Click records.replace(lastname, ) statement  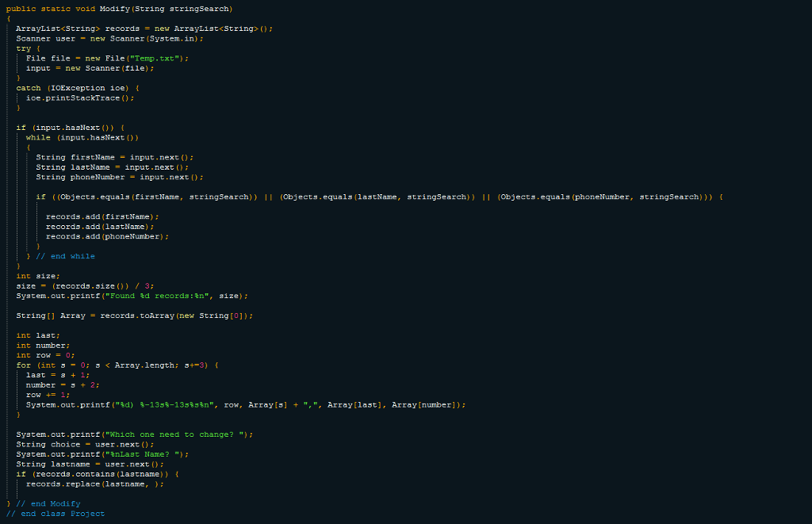[95, 484]
